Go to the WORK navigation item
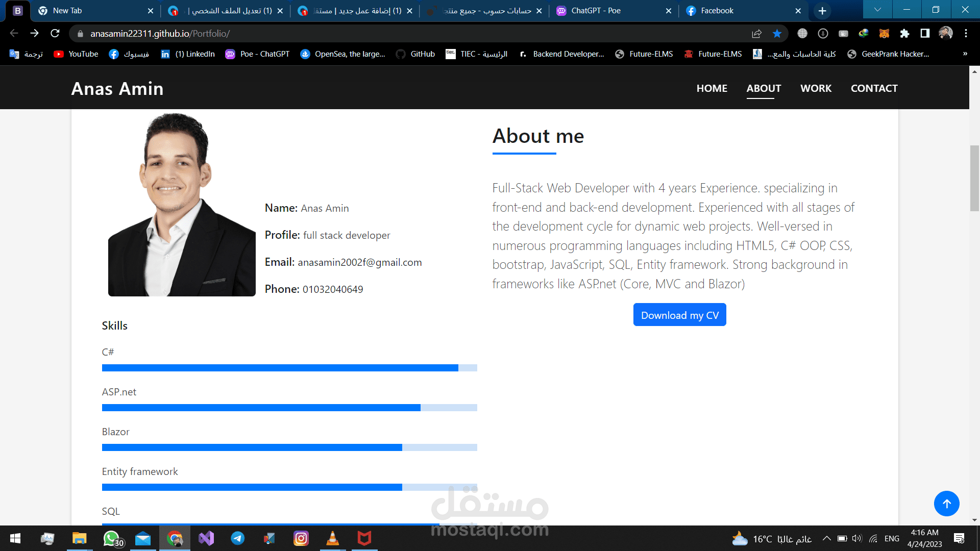Screen dimensions: 980x551 click(x=816, y=88)
